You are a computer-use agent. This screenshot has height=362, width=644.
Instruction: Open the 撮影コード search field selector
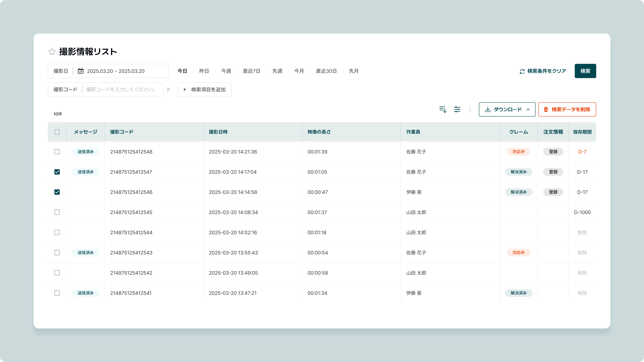[65, 89]
